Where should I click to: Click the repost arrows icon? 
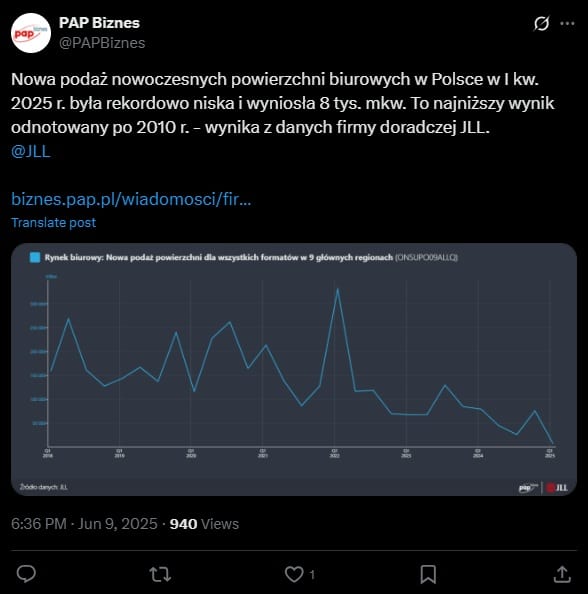160,574
